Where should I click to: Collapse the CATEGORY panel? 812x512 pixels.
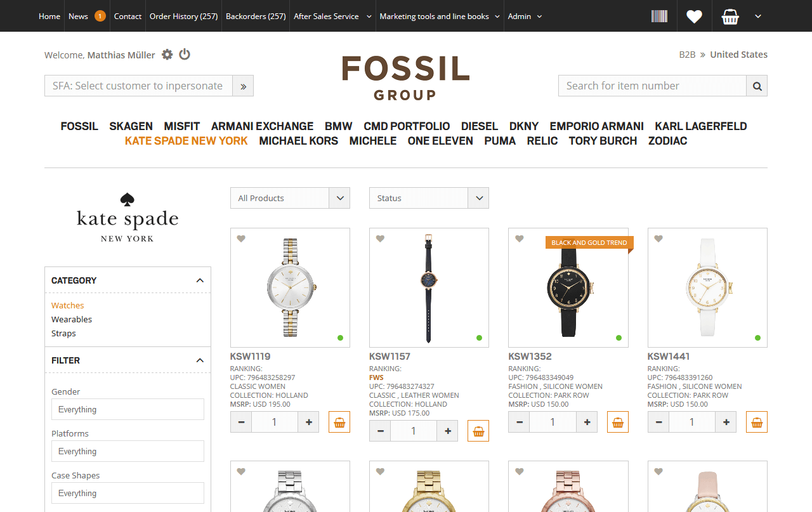tap(200, 280)
